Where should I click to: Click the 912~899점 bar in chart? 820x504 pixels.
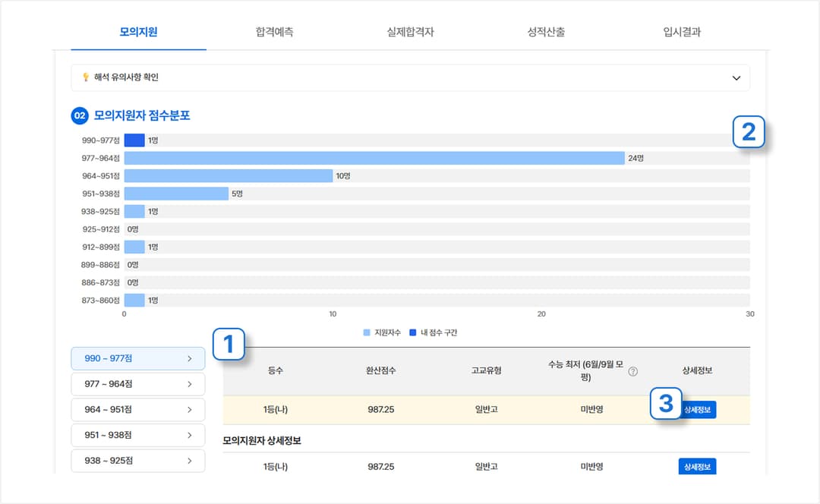[x=134, y=247]
